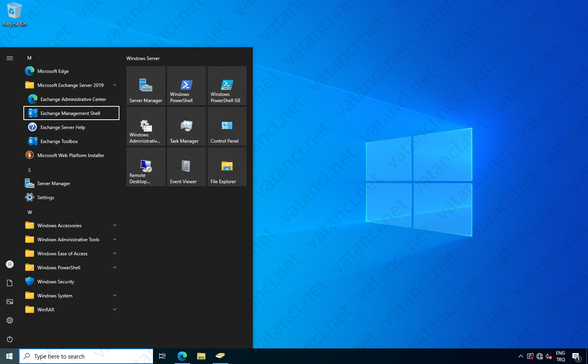Collapse the Microsoft Exchange Server 2019 folder
The image size is (588, 364).
[x=71, y=85]
